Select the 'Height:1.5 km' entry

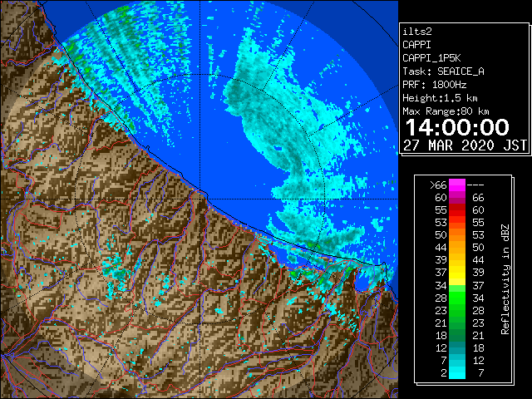coord(440,98)
